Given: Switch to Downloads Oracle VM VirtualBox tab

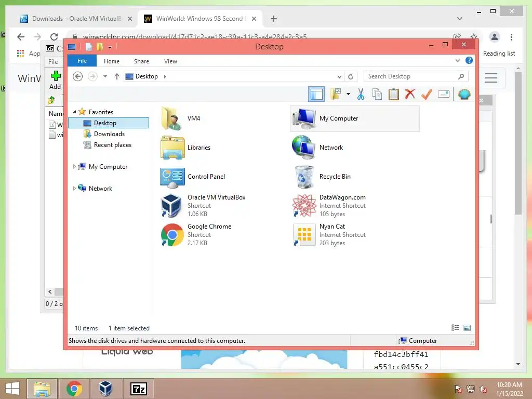Looking at the screenshot, I should 76,19.
